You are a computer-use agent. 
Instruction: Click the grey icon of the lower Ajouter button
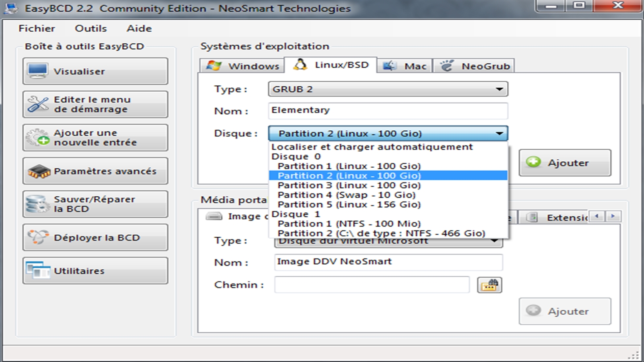(533, 310)
